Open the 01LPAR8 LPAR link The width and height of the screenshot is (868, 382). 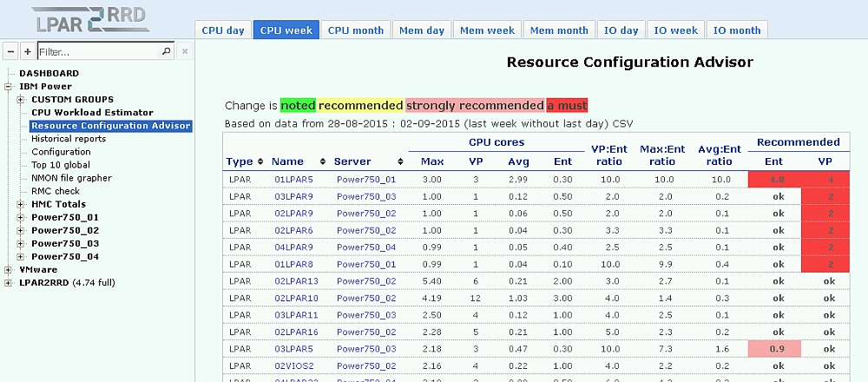tap(293, 265)
